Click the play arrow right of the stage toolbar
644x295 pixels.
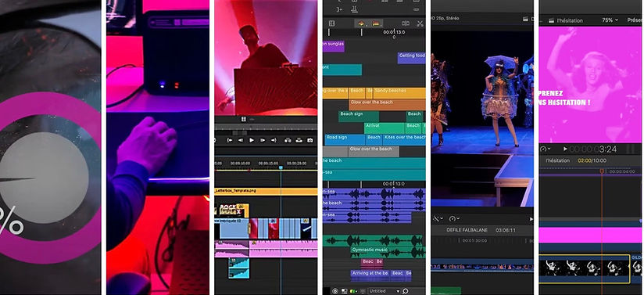(x=531, y=219)
